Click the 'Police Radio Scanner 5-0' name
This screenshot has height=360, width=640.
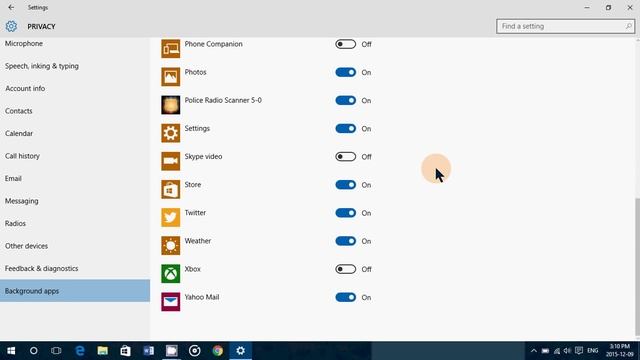pyautogui.click(x=223, y=100)
